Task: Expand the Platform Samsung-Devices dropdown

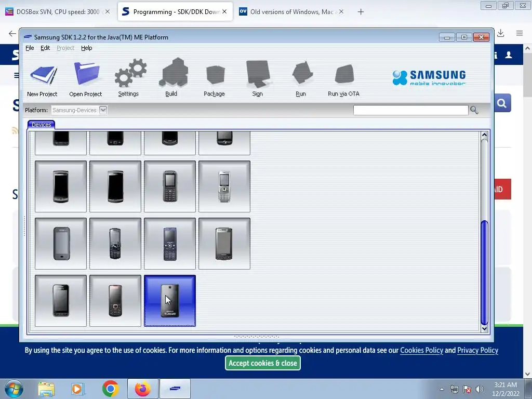Action: pyautogui.click(x=103, y=110)
